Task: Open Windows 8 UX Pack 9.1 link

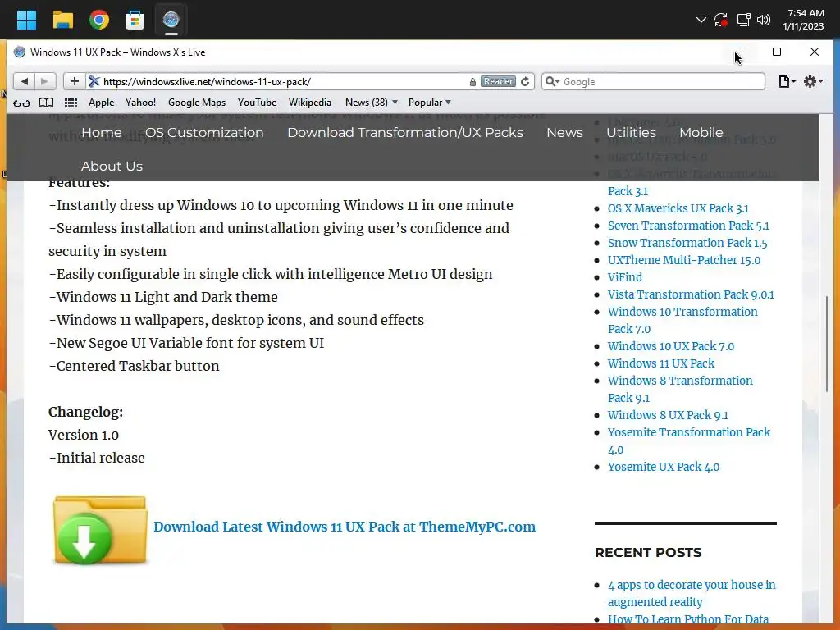Action: click(668, 415)
